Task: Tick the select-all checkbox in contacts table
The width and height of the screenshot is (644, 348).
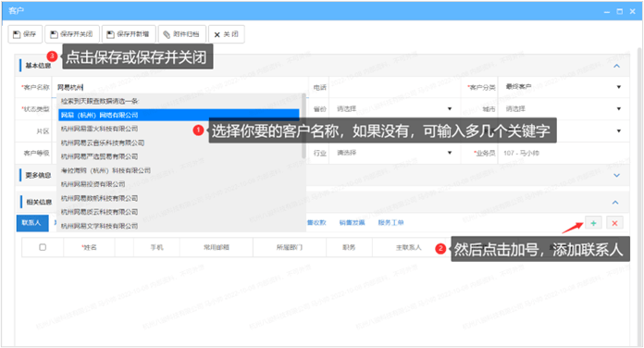Action: point(43,247)
